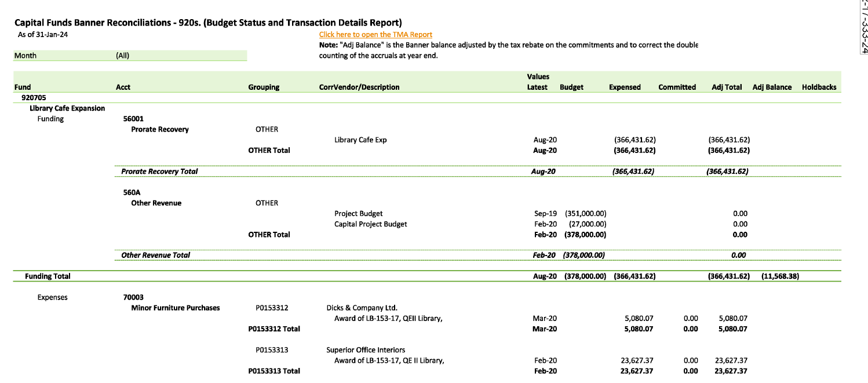Click the Fund column header
868x383 pixels.
(x=23, y=87)
